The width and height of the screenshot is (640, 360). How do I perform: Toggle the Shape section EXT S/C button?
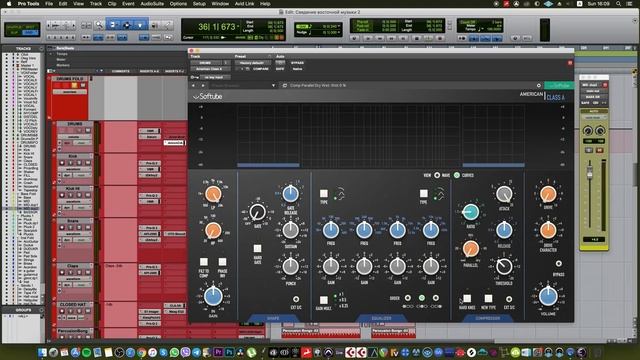coord(296,299)
